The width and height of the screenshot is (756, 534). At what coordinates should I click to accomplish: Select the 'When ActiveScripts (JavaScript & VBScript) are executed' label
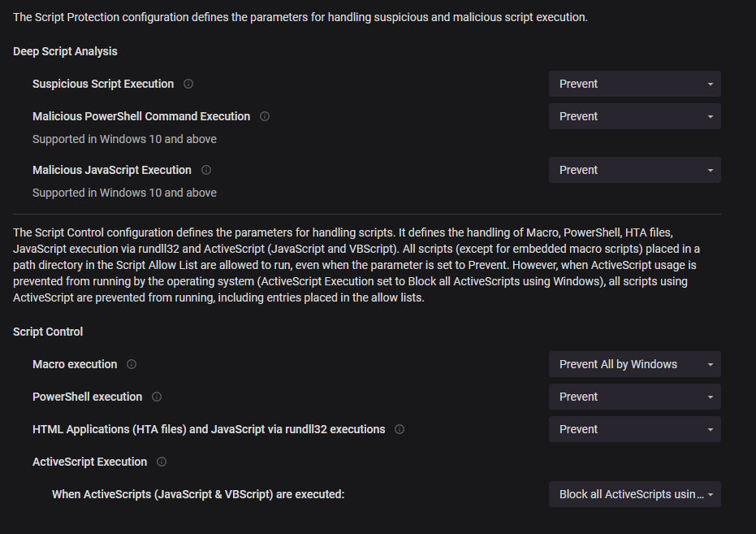click(198, 494)
